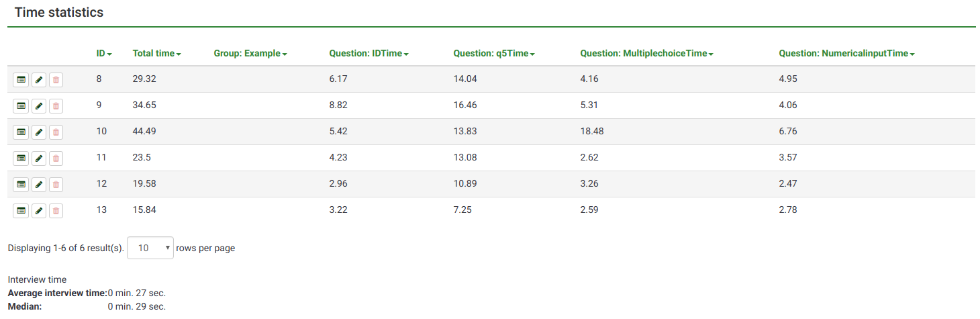Edit the response with ID 8
980x319 pixels.
pyautogui.click(x=39, y=79)
